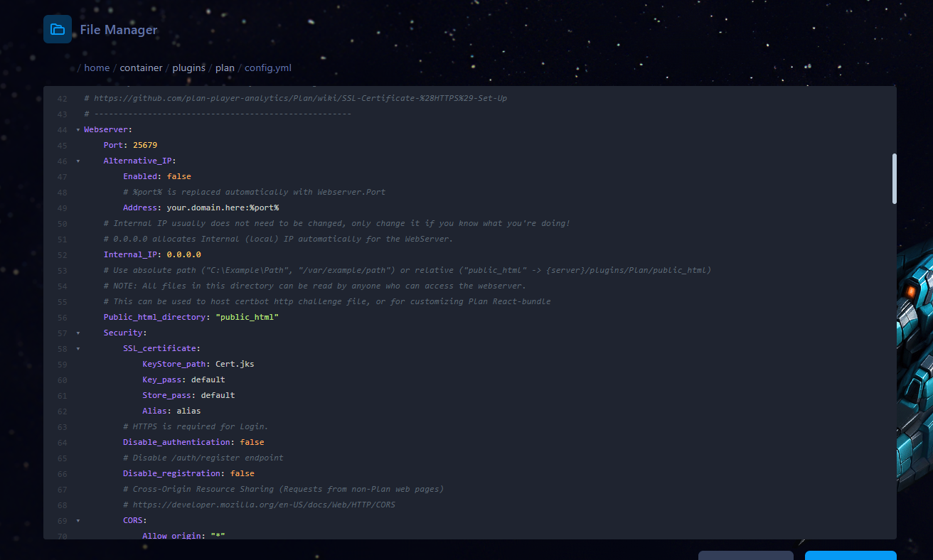Place cursor on Internal_IP value 0.0.0.0

click(184, 254)
